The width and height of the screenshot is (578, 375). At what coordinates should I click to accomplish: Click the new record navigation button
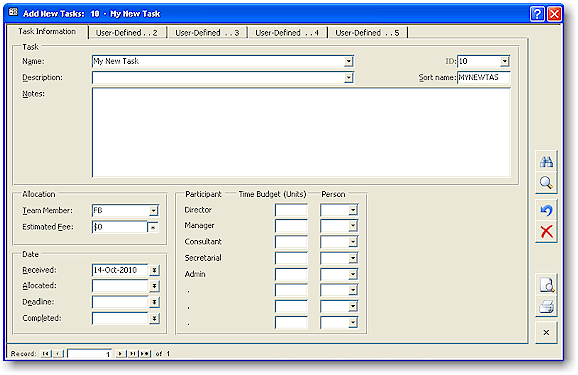[x=145, y=354]
